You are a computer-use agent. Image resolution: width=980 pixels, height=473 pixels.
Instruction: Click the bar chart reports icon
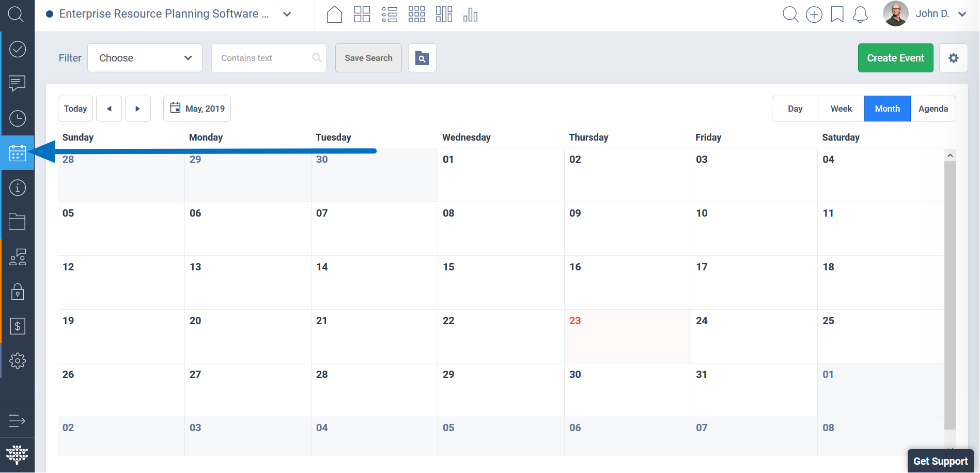(470, 14)
